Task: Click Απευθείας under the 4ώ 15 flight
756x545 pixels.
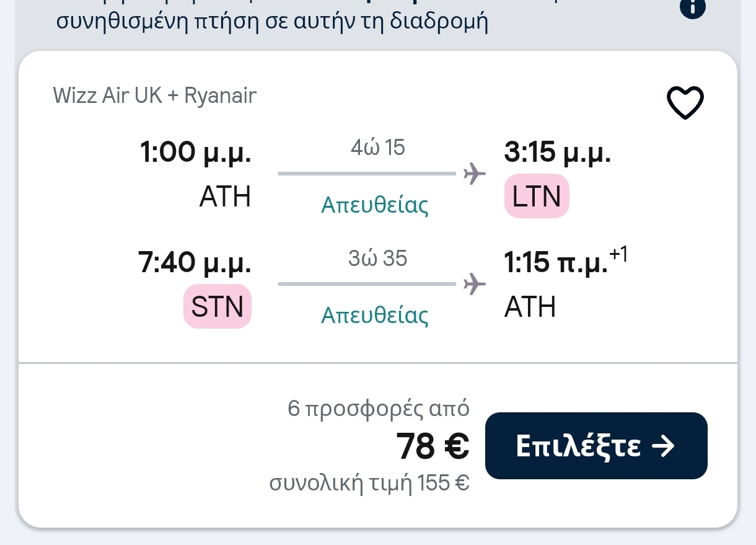Action: (375, 205)
